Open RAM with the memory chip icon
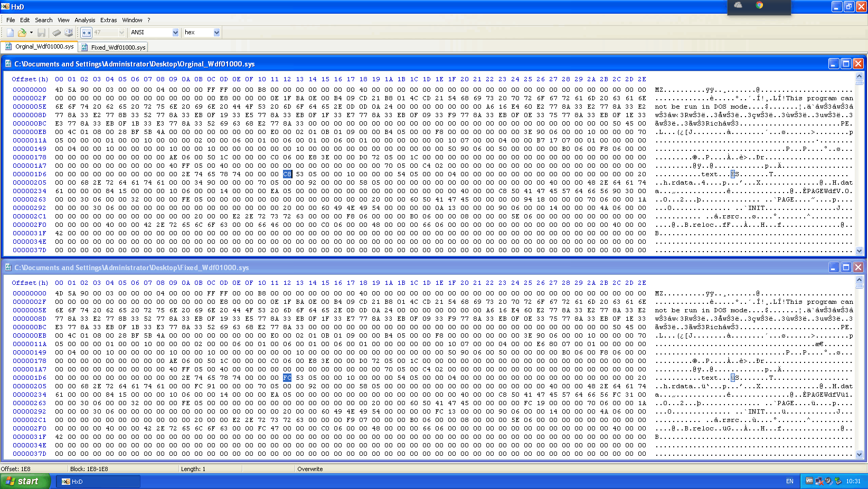 coord(56,33)
